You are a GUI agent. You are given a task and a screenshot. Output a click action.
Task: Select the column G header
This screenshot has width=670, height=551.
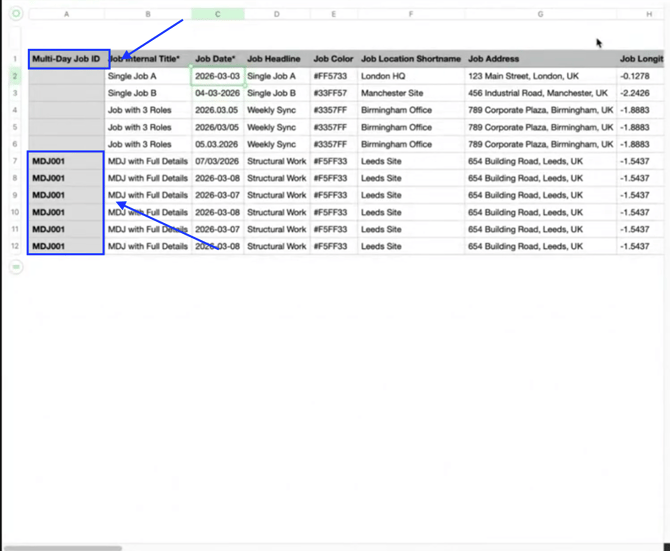540,14
